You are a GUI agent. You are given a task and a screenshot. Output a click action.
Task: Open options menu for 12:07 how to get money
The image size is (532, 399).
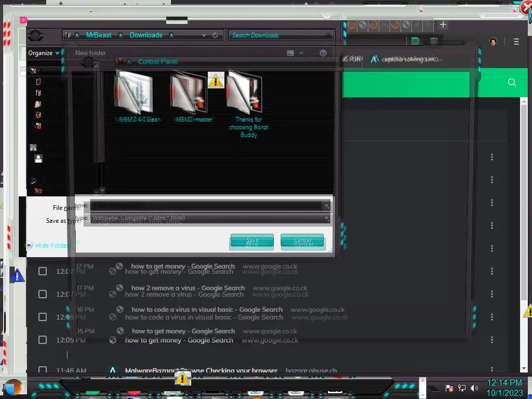coord(491,271)
